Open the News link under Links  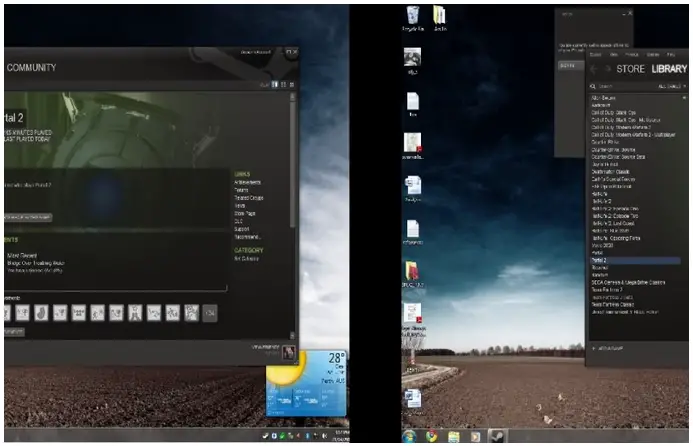click(239, 206)
